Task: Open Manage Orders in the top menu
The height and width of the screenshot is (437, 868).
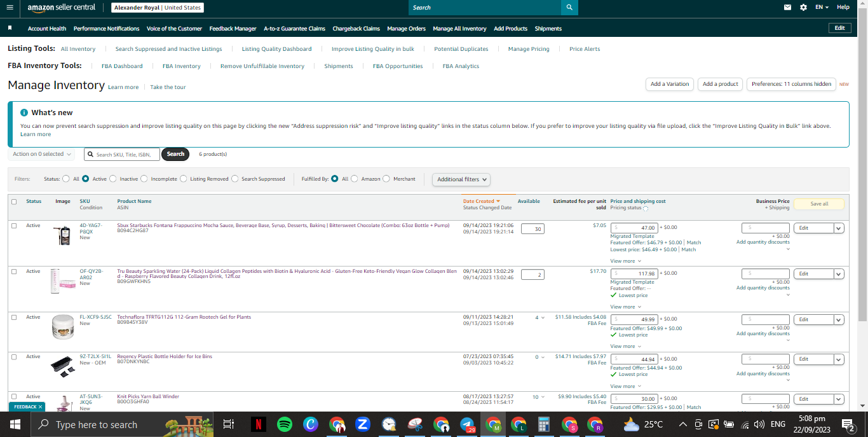Action: click(406, 28)
